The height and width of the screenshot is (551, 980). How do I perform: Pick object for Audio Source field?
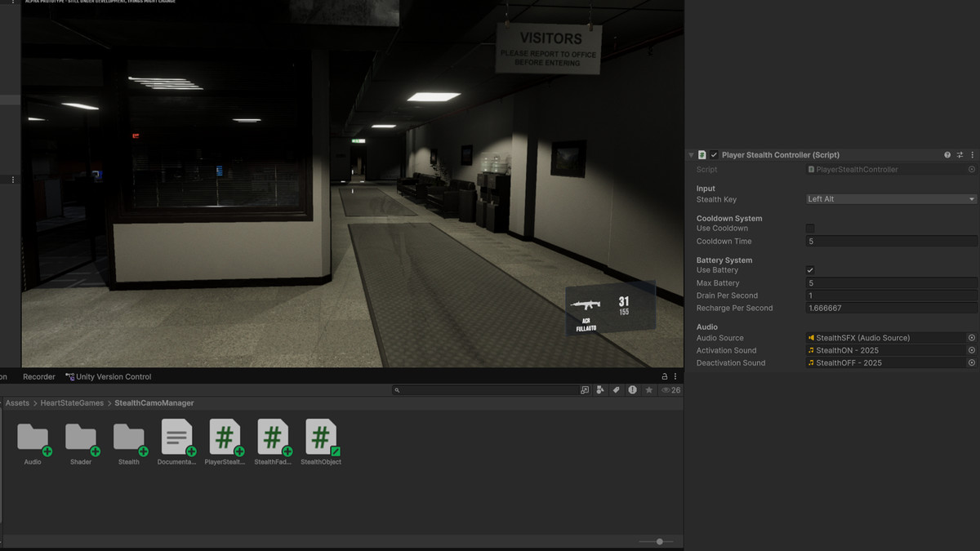(972, 338)
